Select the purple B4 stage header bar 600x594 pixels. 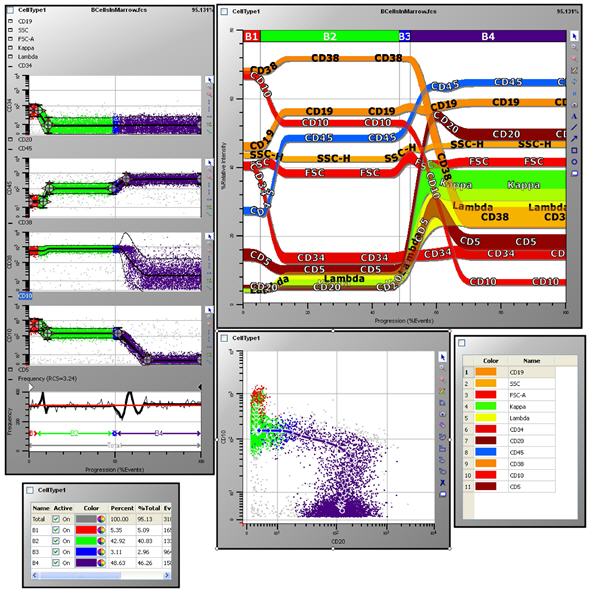point(488,36)
